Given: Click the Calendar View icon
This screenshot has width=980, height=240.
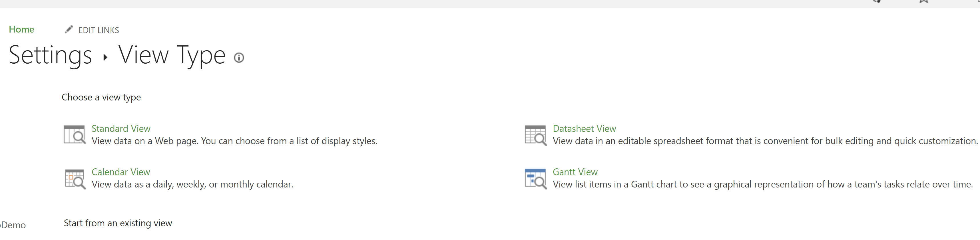Looking at the screenshot, I should pyautogui.click(x=75, y=179).
